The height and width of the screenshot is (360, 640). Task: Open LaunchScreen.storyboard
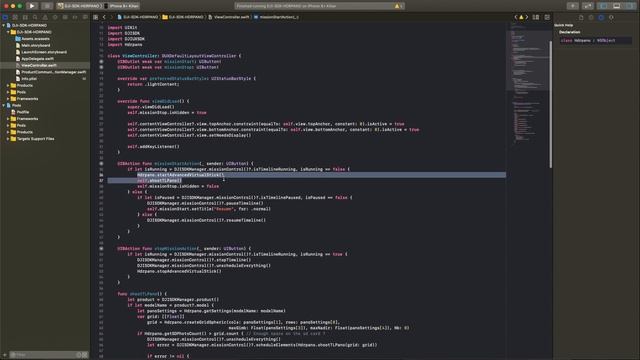coord(44,52)
